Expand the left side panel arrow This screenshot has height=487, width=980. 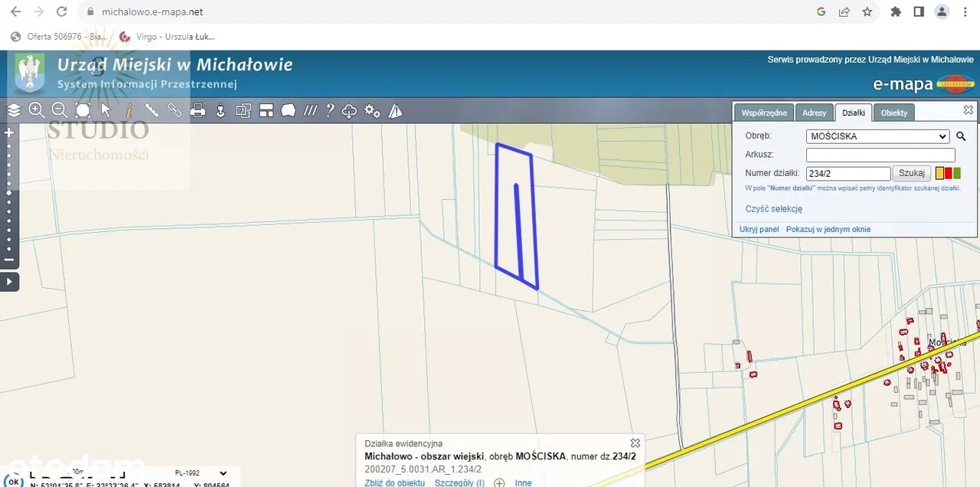pos(9,282)
